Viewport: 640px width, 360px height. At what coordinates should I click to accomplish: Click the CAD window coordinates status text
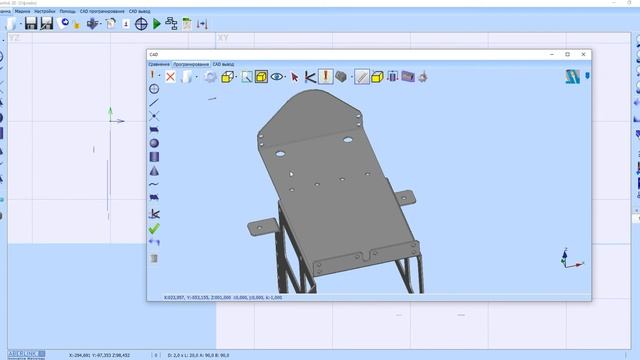click(223, 298)
